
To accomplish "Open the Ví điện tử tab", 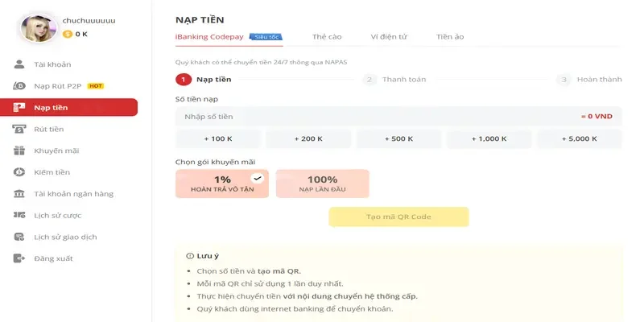I will click(389, 37).
